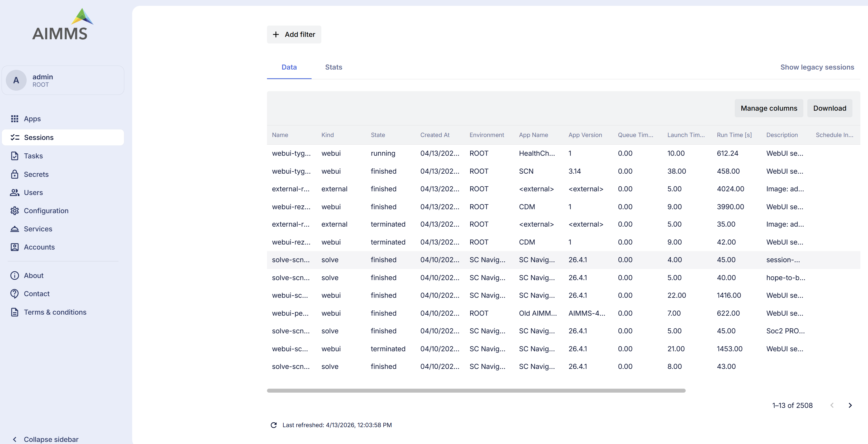Screen dimensions: 868x444
Task: Switch to the Stats tab
Action: [333, 67]
